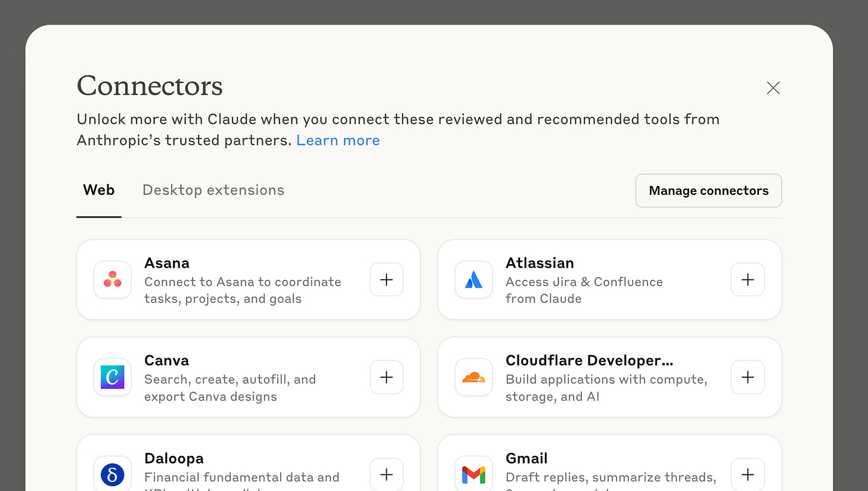This screenshot has width=868, height=491.
Task: Add the Cloudflare Developer connector plus button
Action: 748,377
